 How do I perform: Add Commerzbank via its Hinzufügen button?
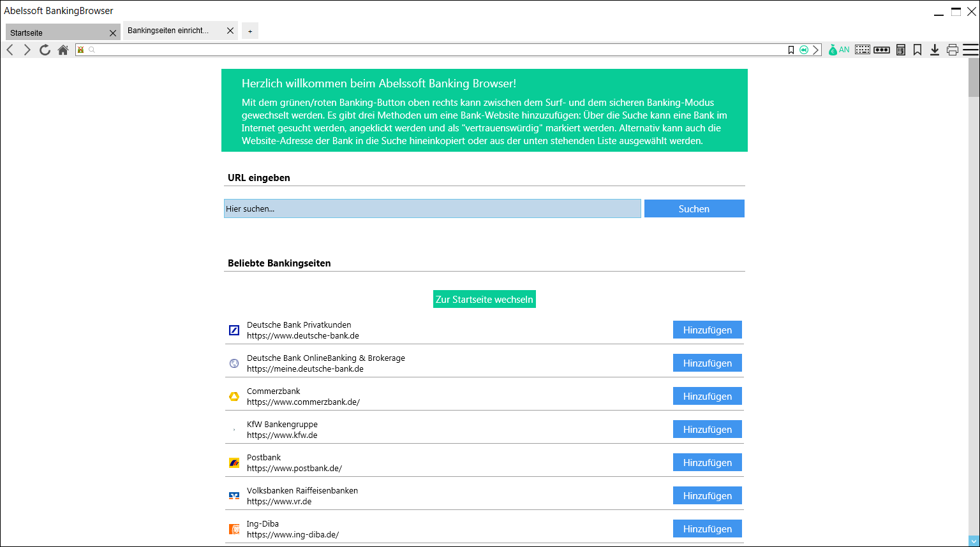pyautogui.click(x=707, y=396)
